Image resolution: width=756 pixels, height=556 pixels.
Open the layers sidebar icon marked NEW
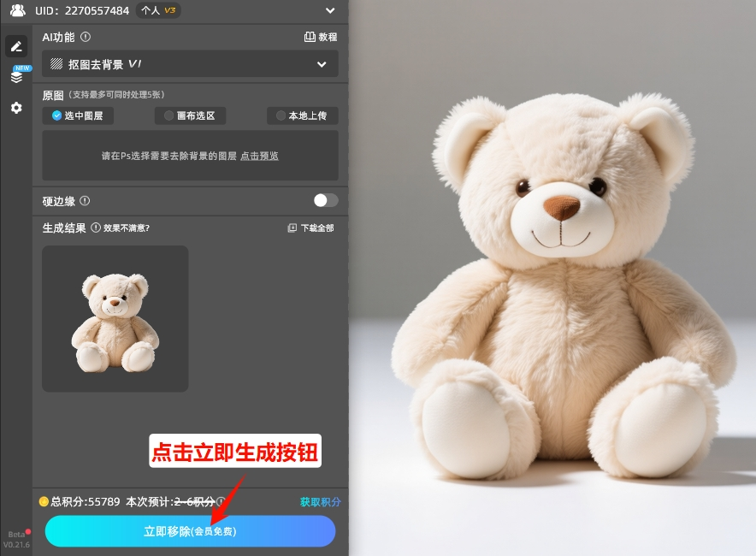(17, 75)
